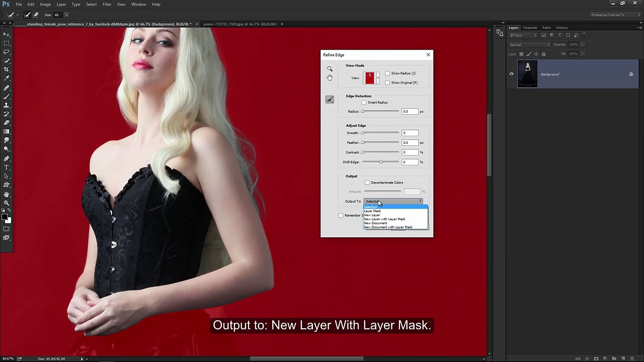Click Zoom tool in Refine Edge dialog
644x362 pixels.
(x=330, y=69)
